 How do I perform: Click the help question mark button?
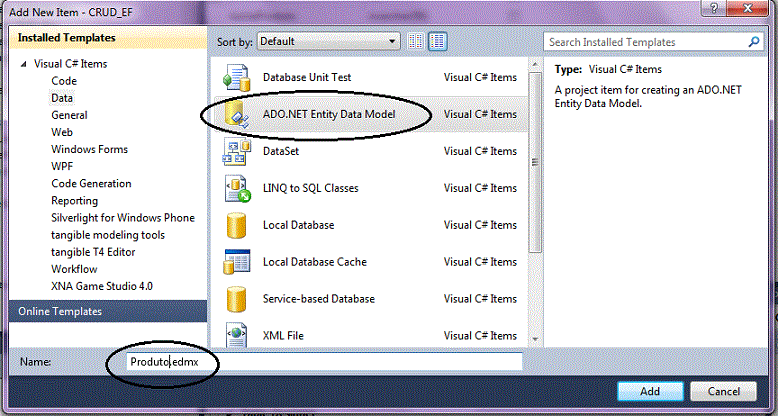tap(714, 8)
